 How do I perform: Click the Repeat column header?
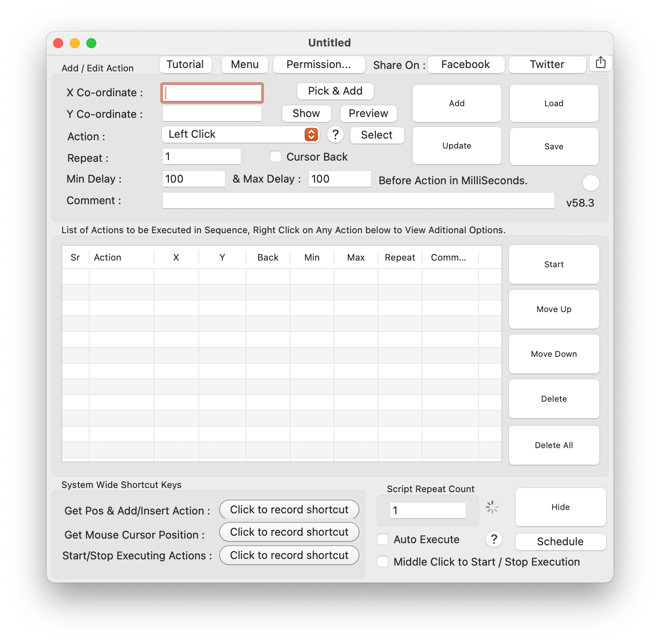(x=400, y=257)
